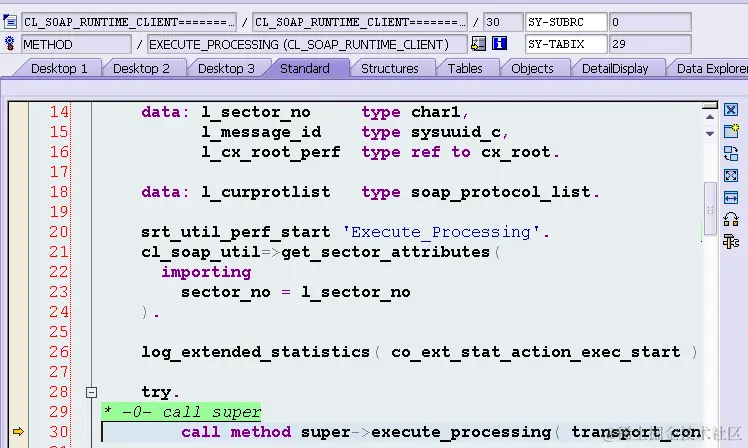
Task: Switch to the DetailDisplay tab
Action: pyautogui.click(x=615, y=69)
